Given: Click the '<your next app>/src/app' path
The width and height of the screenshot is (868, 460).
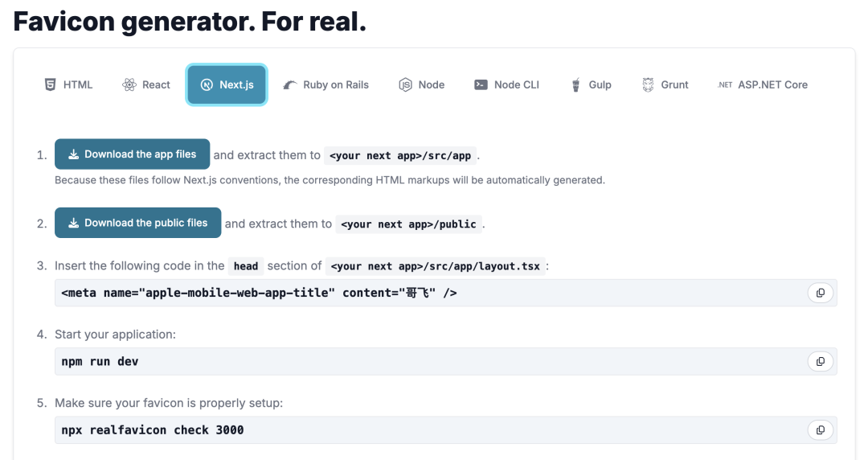Looking at the screenshot, I should 400,156.
